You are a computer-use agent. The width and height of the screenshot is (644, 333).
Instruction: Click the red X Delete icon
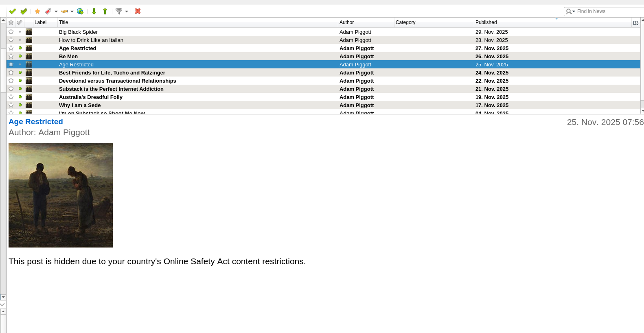pyautogui.click(x=138, y=11)
